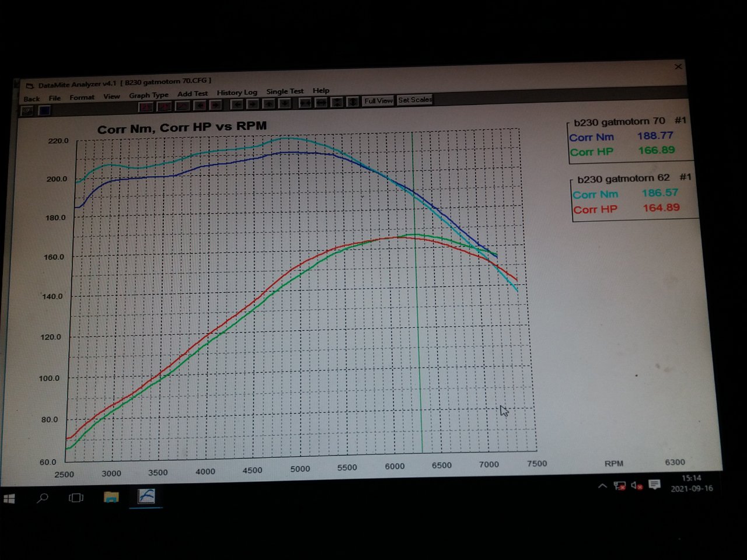Click the network status tray icon
The image size is (747, 560).
[620, 485]
